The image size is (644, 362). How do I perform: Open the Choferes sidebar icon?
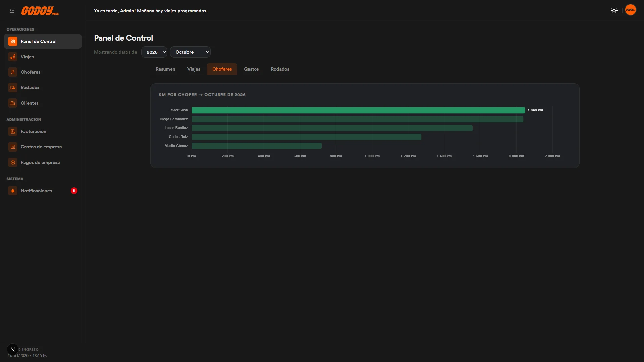pos(13,72)
